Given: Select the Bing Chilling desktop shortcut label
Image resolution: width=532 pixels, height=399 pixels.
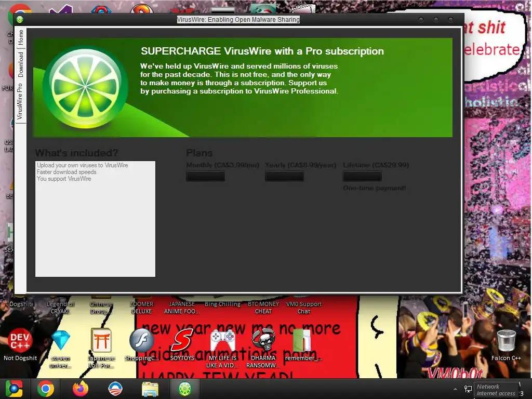Looking at the screenshot, I should tap(222, 304).
